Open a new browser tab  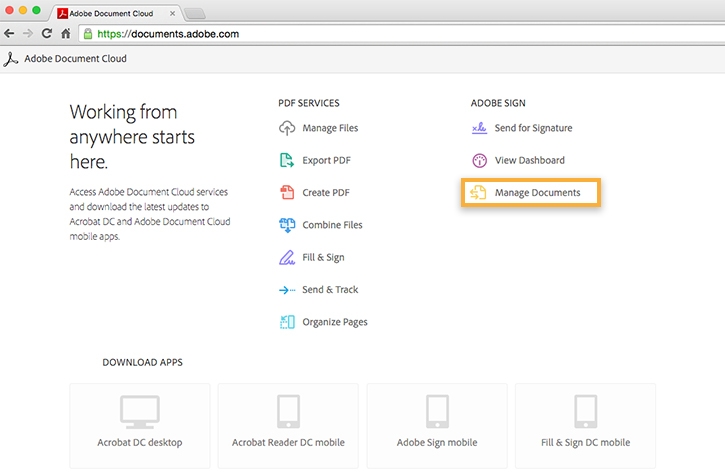[x=195, y=13]
